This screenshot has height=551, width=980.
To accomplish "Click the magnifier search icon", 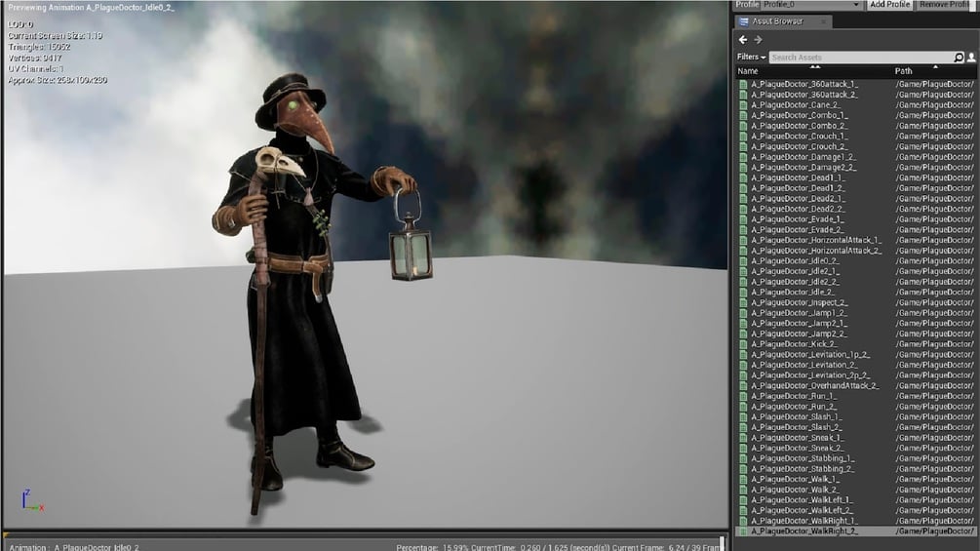I will [959, 58].
